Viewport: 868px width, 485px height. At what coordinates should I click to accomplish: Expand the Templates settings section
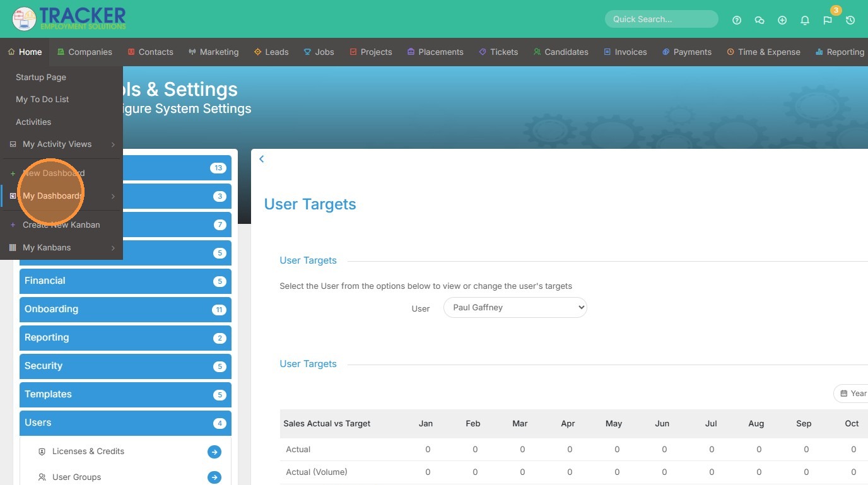click(126, 394)
